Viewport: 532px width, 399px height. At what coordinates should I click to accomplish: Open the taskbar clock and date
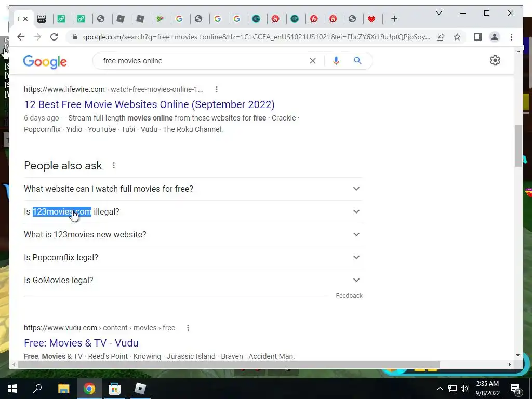click(x=487, y=389)
